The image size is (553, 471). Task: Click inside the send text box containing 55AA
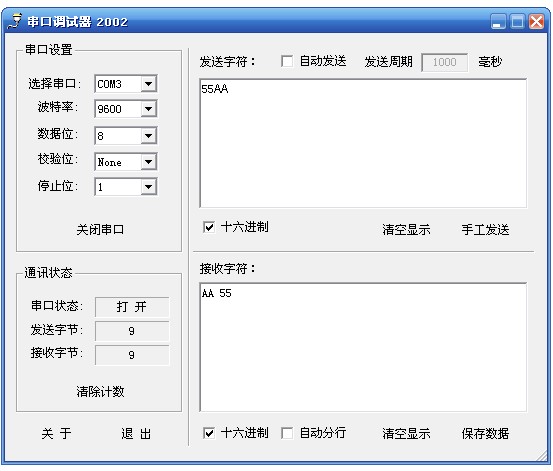363,143
